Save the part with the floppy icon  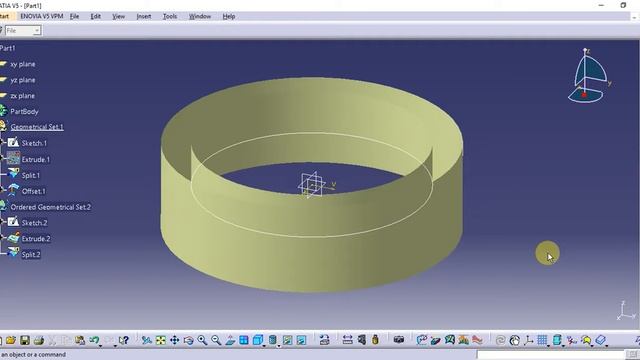click(x=25, y=340)
